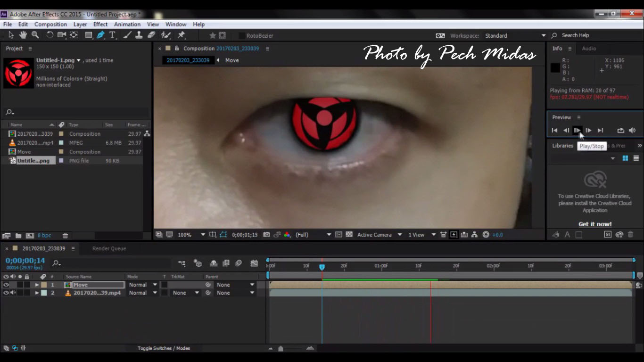This screenshot has width=644, height=362.
Task: Create a new folder in Project panel
Action: pos(18,235)
